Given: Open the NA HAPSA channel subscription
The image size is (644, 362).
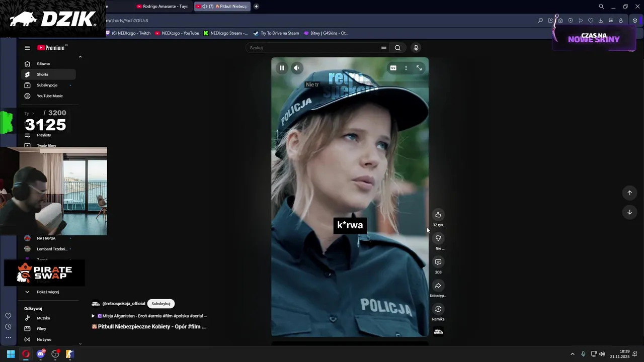Looking at the screenshot, I should (48, 238).
